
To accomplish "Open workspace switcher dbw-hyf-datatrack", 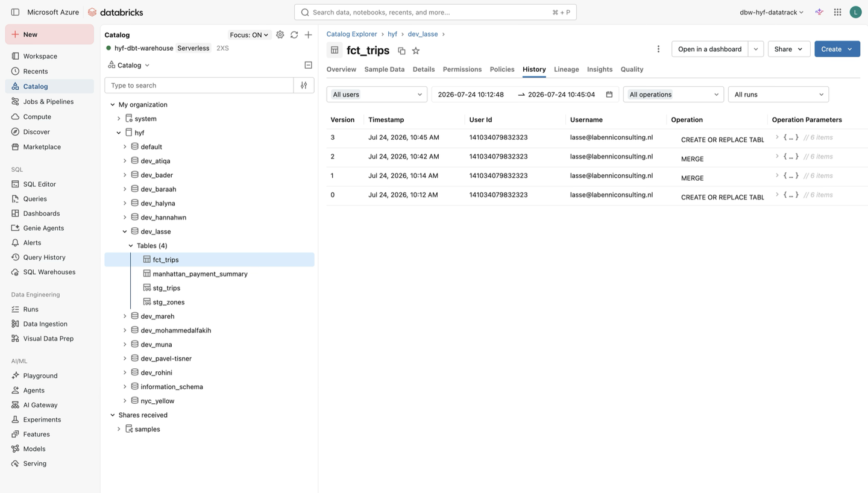I will [772, 12].
